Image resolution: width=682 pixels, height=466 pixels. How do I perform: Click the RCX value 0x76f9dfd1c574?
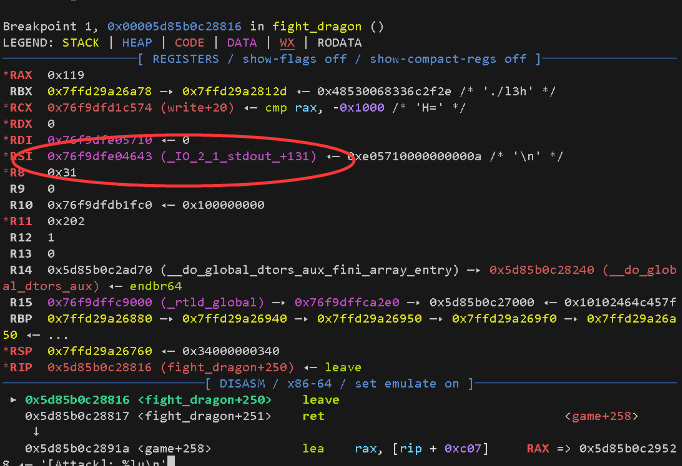pos(100,107)
